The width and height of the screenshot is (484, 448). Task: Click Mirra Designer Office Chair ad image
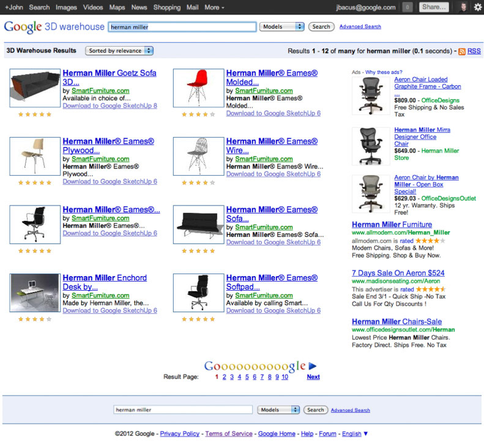[x=371, y=146]
